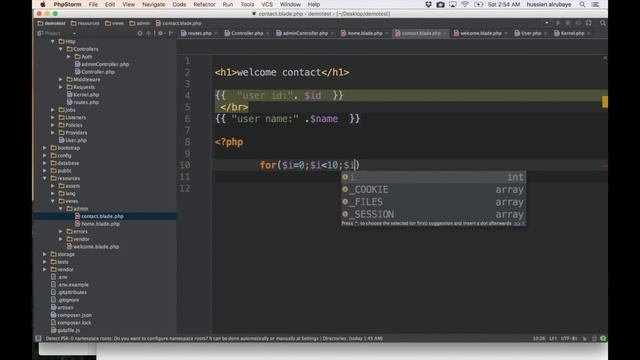The height and width of the screenshot is (360, 640).
Task: Expand the storage folder
Action: [45, 254]
